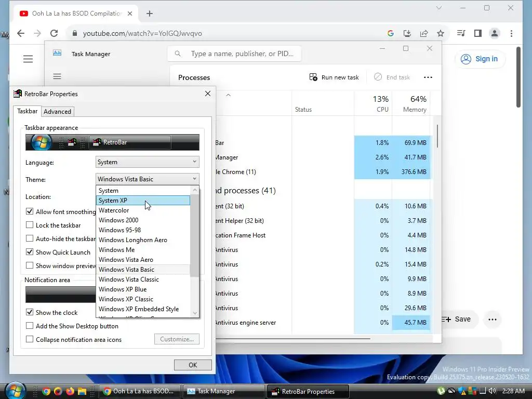Select the Taskbar tab in RetroBar Properties
The image size is (532, 399).
27,111
